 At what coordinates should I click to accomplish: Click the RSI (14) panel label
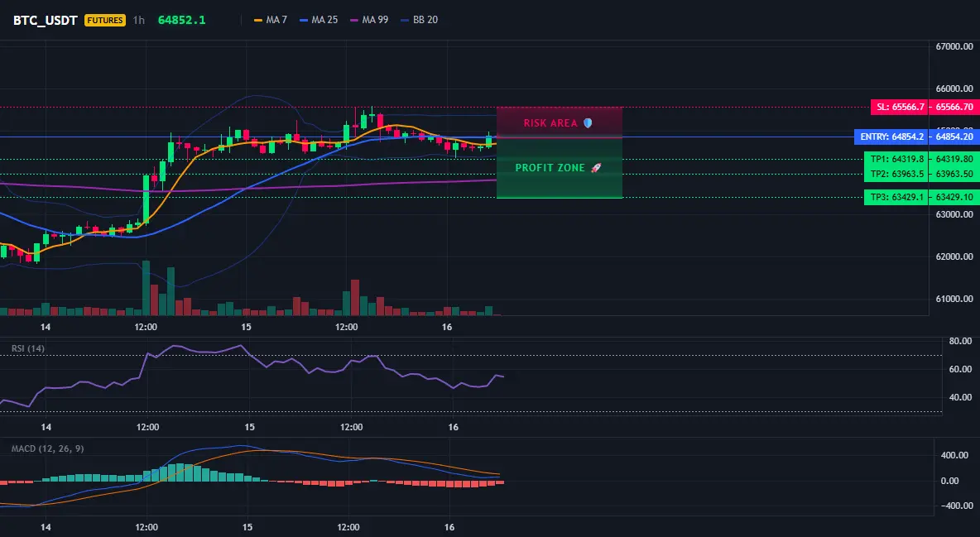(28, 348)
